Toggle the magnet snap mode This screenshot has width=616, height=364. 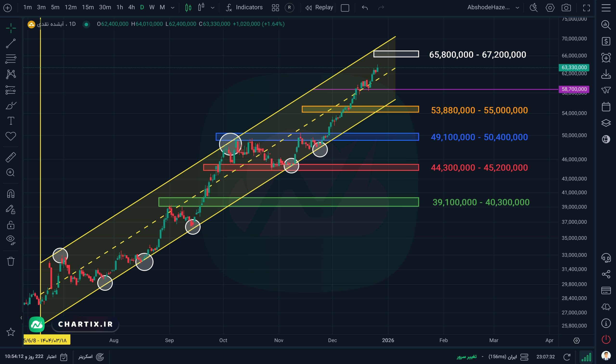pyautogui.click(x=11, y=194)
